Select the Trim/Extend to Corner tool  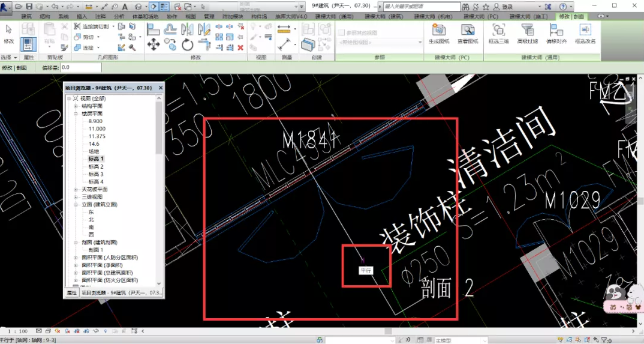pos(204,44)
